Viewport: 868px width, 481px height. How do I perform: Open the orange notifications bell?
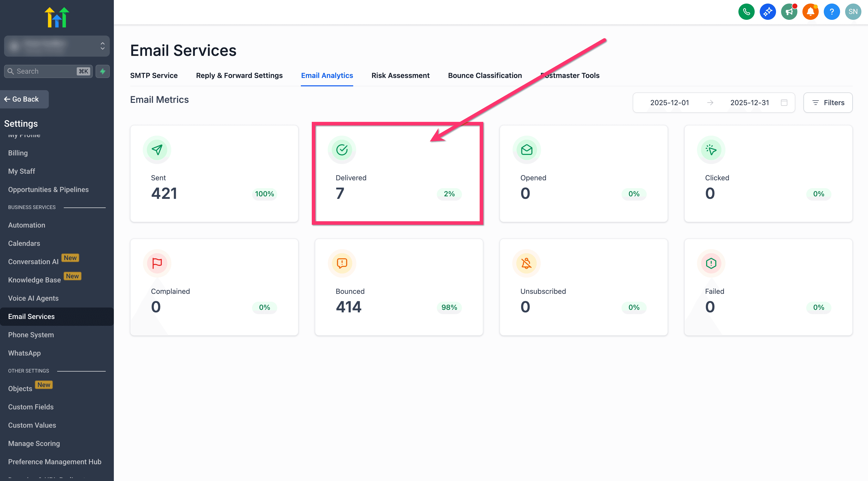[x=810, y=12]
